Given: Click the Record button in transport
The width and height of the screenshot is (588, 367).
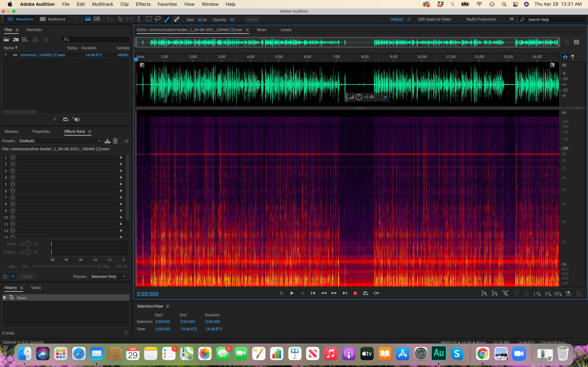Looking at the screenshot, I should point(355,293).
